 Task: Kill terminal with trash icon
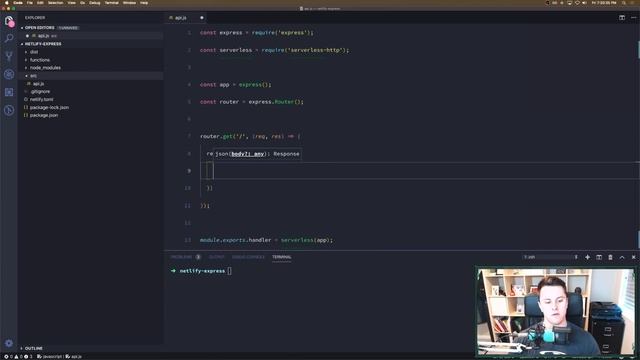(610, 257)
